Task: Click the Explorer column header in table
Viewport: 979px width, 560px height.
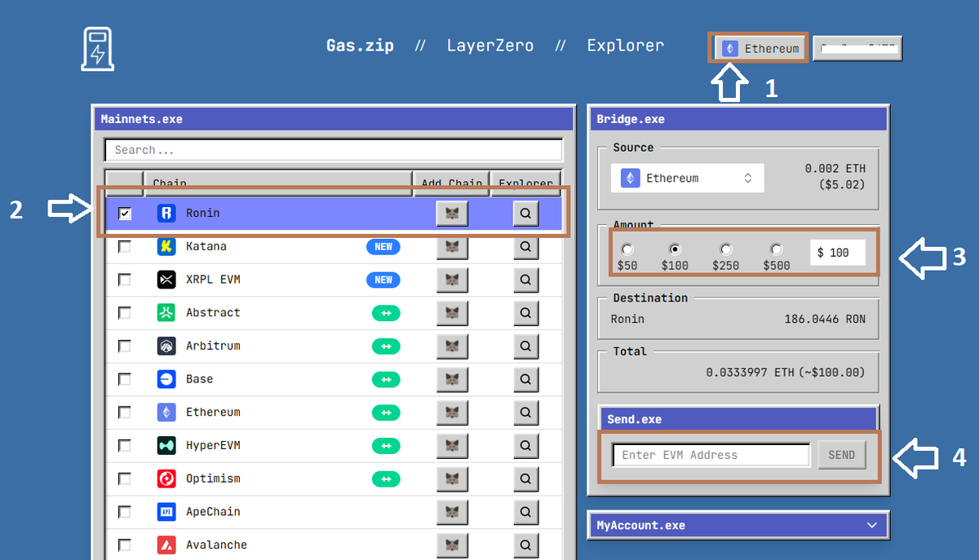Action: pos(526,183)
